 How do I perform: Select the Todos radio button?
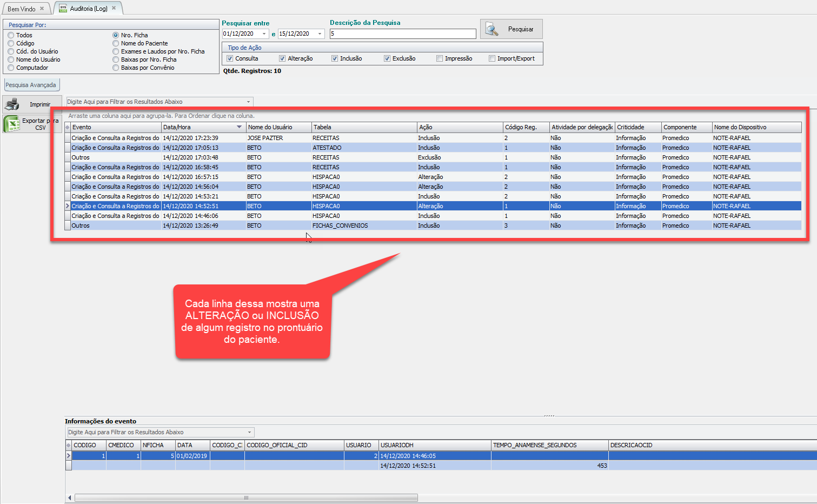pyautogui.click(x=11, y=35)
